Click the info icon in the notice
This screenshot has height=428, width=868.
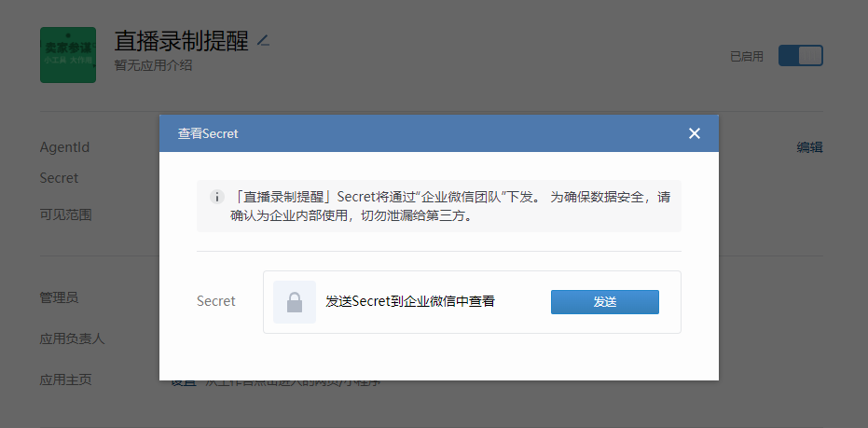[217, 197]
